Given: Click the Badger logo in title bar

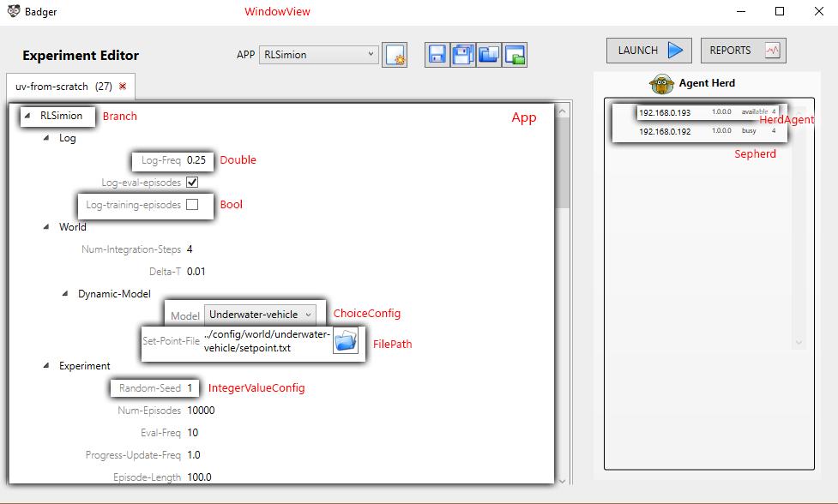Looking at the screenshot, I should [x=14, y=11].
